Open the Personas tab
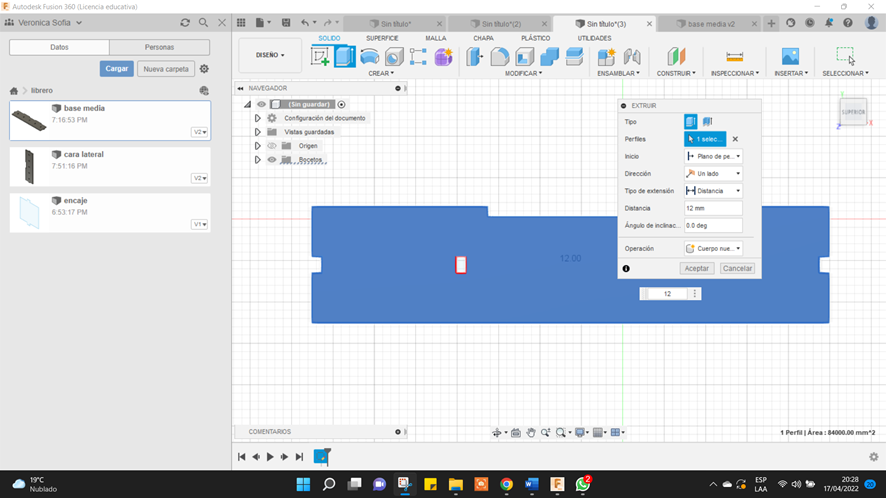Image resolution: width=886 pixels, height=498 pixels. click(159, 47)
